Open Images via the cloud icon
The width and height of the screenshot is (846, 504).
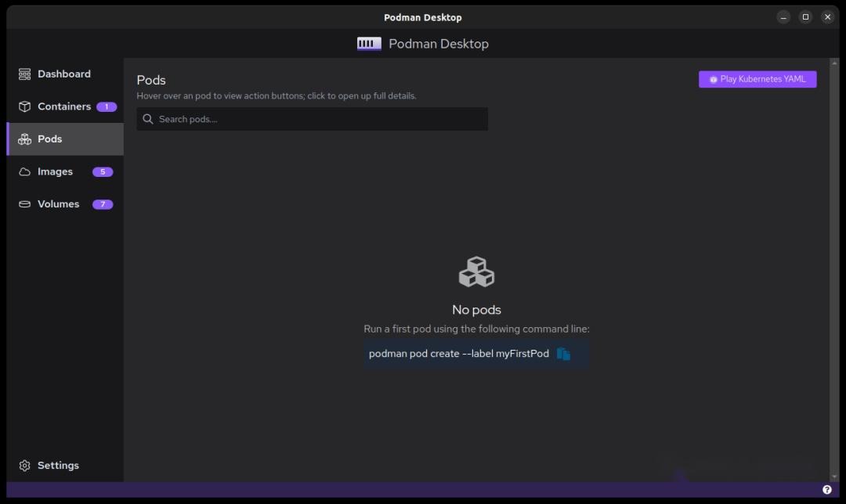[x=23, y=171]
